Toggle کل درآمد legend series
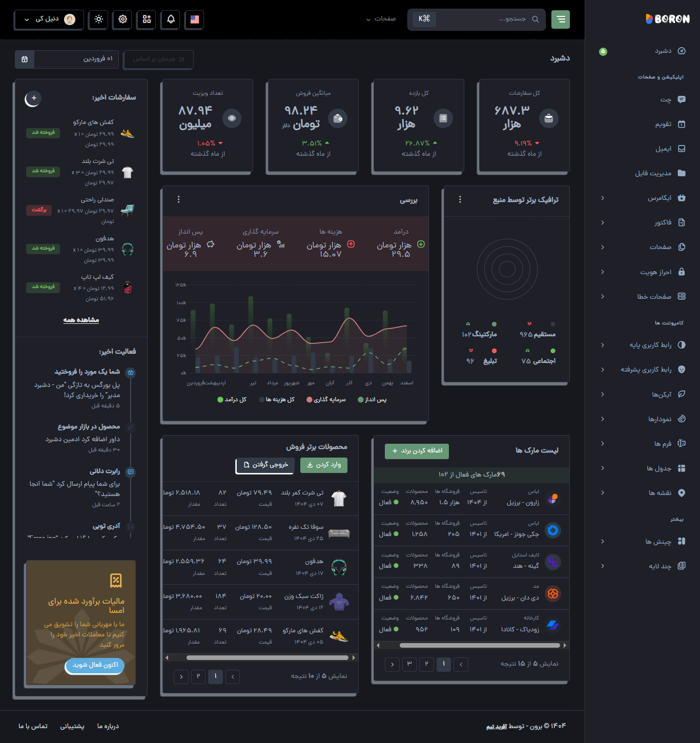The width and height of the screenshot is (700, 743). pyautogui.click(x=232, y=400)
